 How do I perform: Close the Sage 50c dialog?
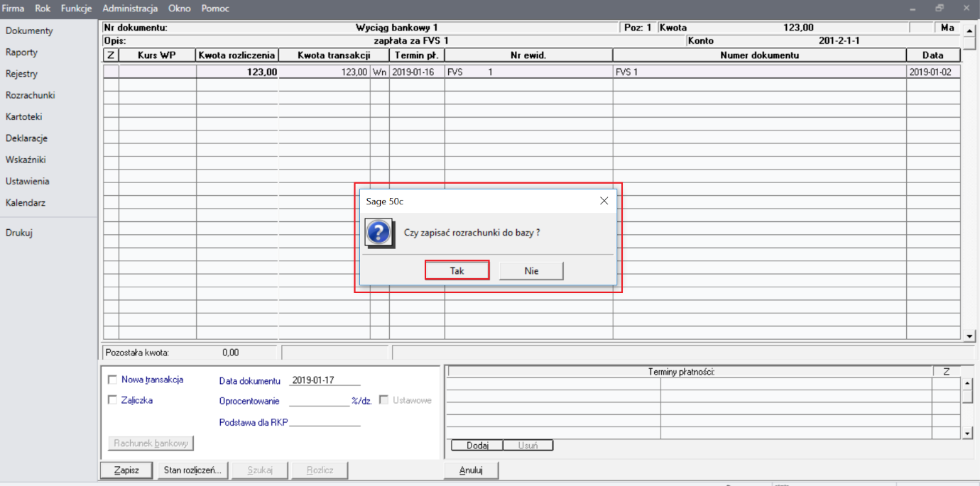point(604,201)
